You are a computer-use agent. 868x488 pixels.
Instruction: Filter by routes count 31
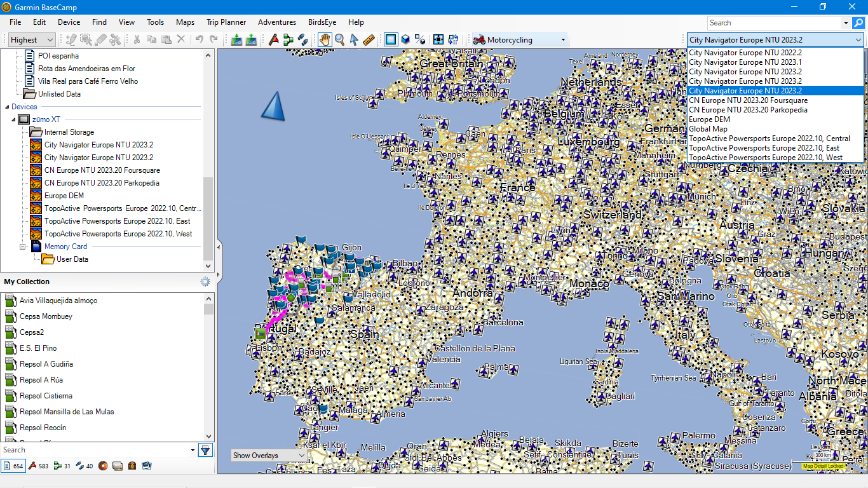point(62,466)
